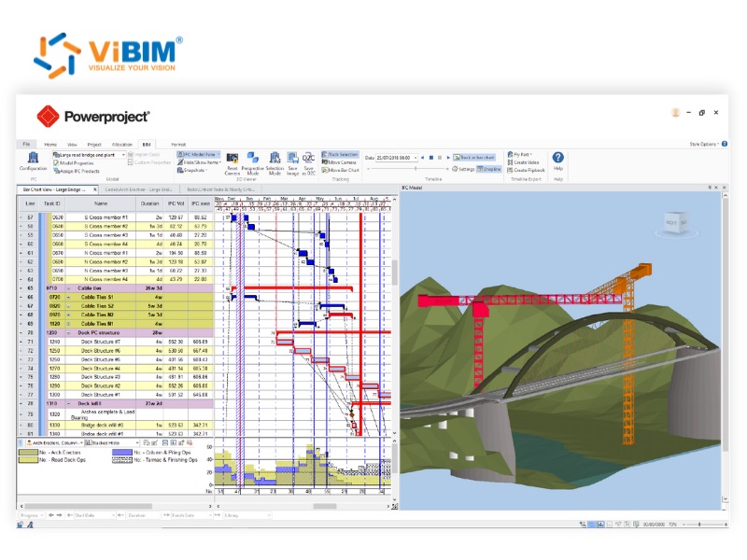The height and width of the screenshot is (560, 747).
Task: Toggle the Dropline option
Action: point(488,169)
